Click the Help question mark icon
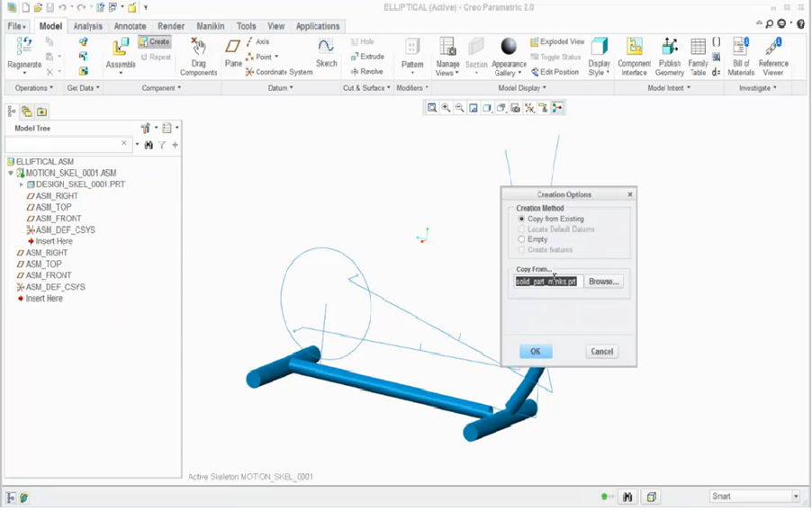The image size is (812, 511). coord(800,23)
